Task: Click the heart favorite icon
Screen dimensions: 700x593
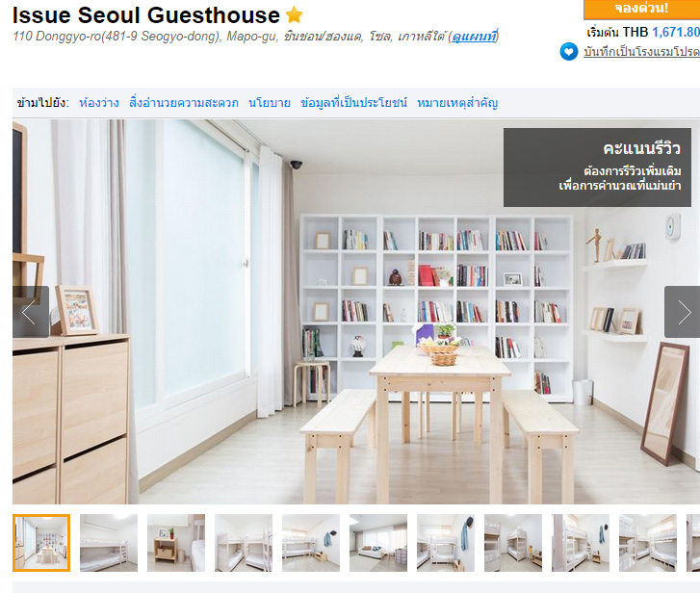Action: pos(569,52)
